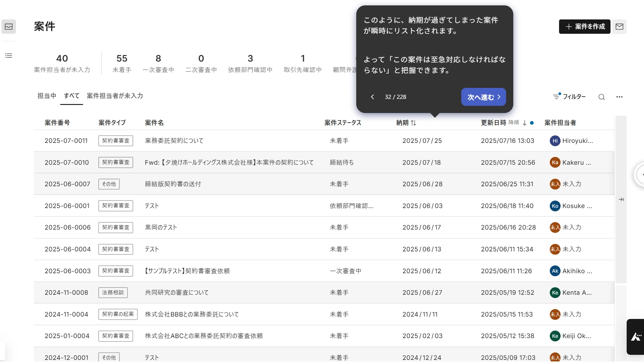Open case 【サンプルテスト】契約書審査依頼
The width and height of the screenshot is (644, 362).
coord(187,271)
